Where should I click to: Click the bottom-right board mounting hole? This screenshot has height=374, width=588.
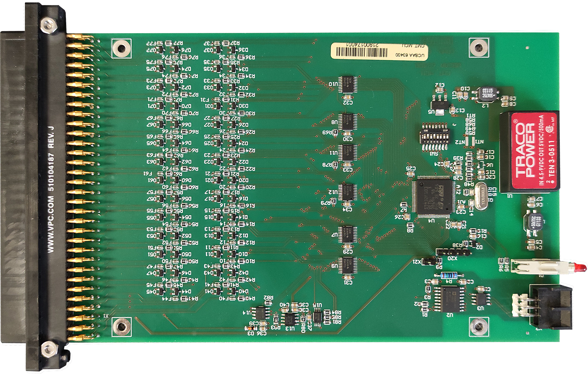coord(478,327)
